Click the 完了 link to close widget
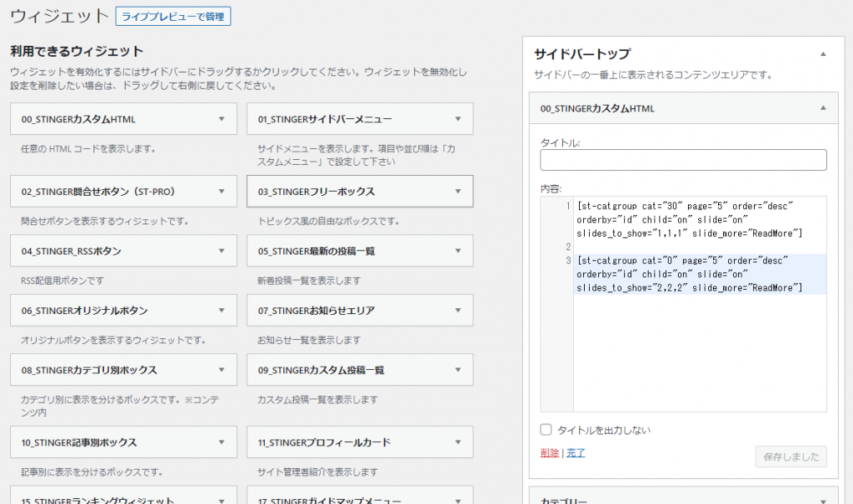 (576, 452)
